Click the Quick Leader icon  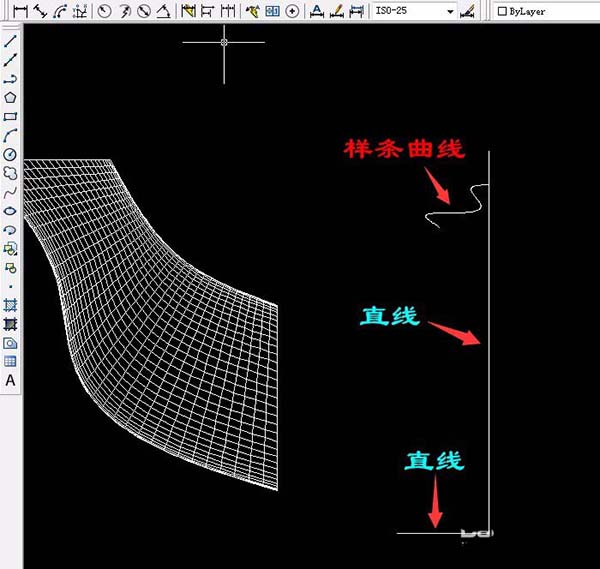[x=252, y=11]
